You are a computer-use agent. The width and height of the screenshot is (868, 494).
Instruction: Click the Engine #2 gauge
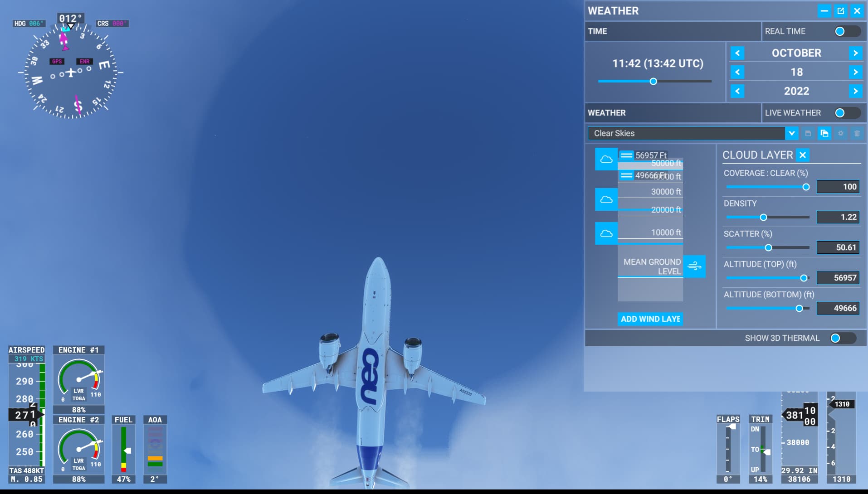tap(79, 449)
